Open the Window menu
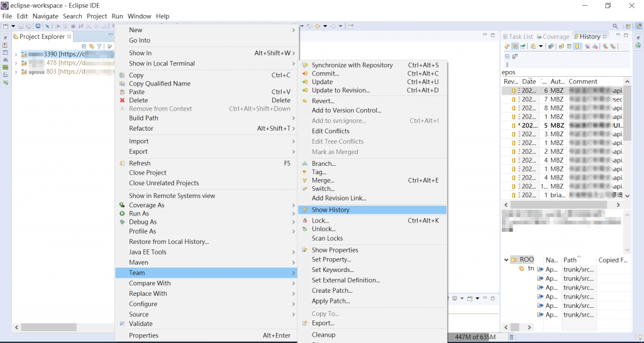Viewport: 644px width, 343px height. pyautogui.click(x=139, y=16)
